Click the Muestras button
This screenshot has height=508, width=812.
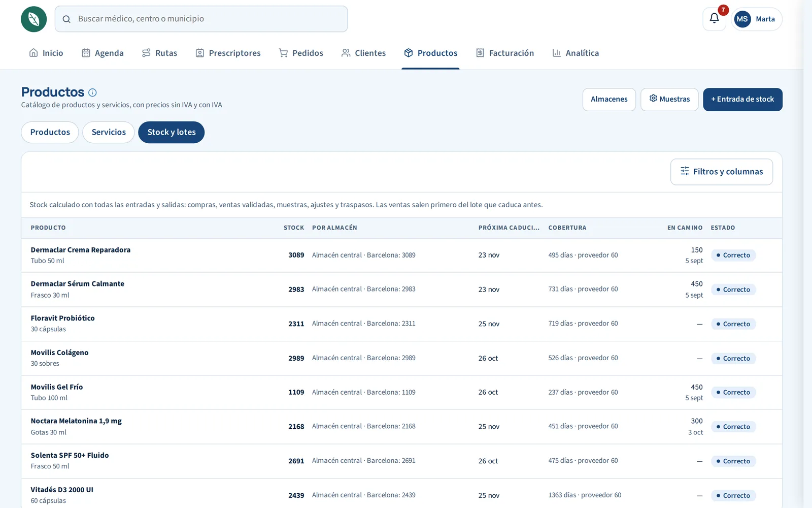click(669, 100)
